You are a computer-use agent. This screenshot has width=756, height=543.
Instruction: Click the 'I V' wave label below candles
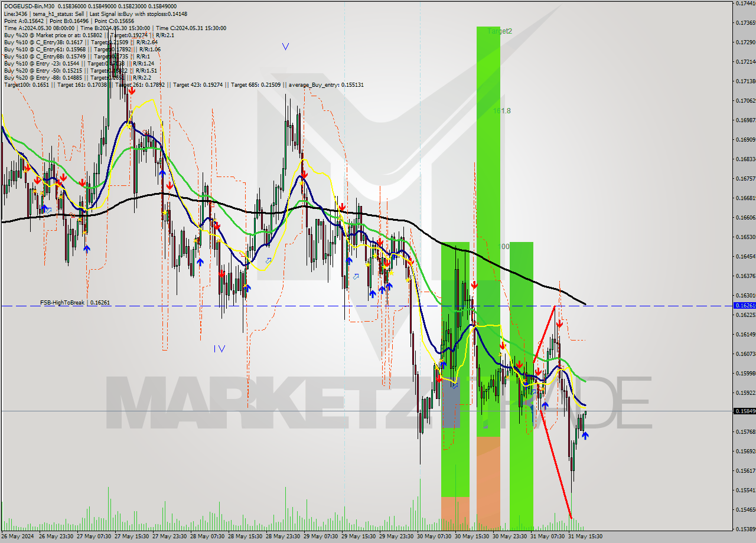[219, 349]
